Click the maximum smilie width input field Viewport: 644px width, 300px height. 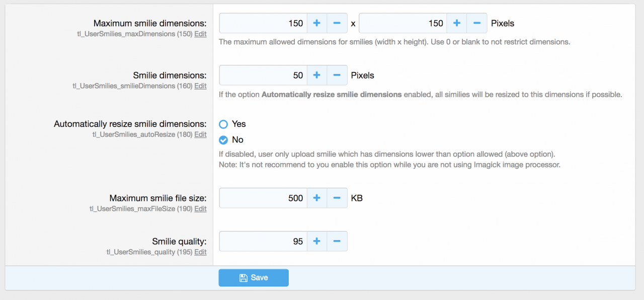coord(263,23)
